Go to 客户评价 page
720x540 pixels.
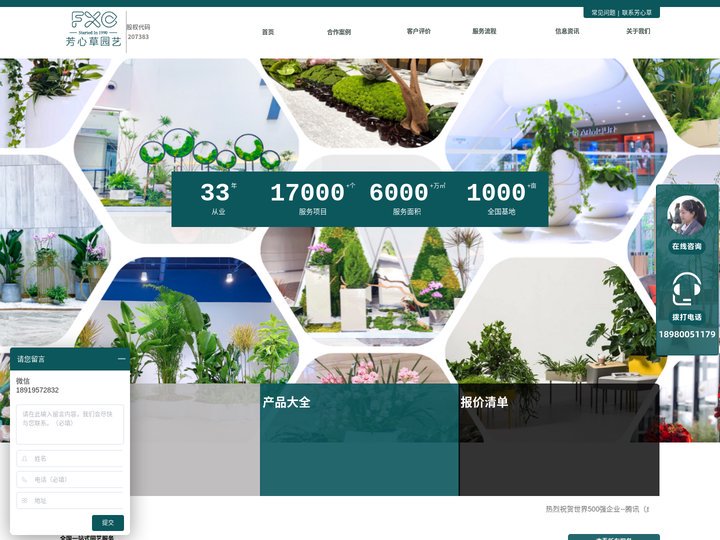pos(419,31)
